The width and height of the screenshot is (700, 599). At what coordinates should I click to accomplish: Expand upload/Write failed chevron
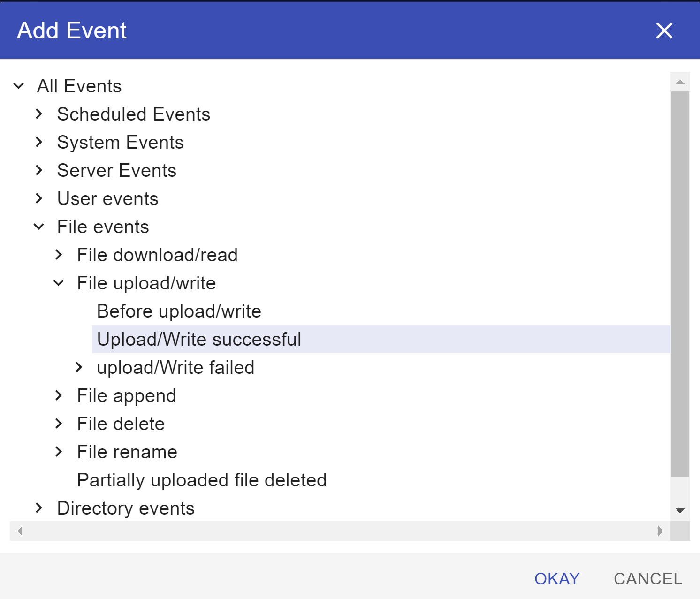coord(79,368)
